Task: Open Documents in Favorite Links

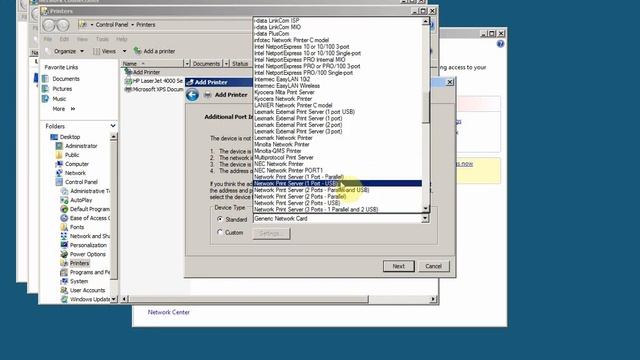Action: pyautogui.click(x=66, y=79)
